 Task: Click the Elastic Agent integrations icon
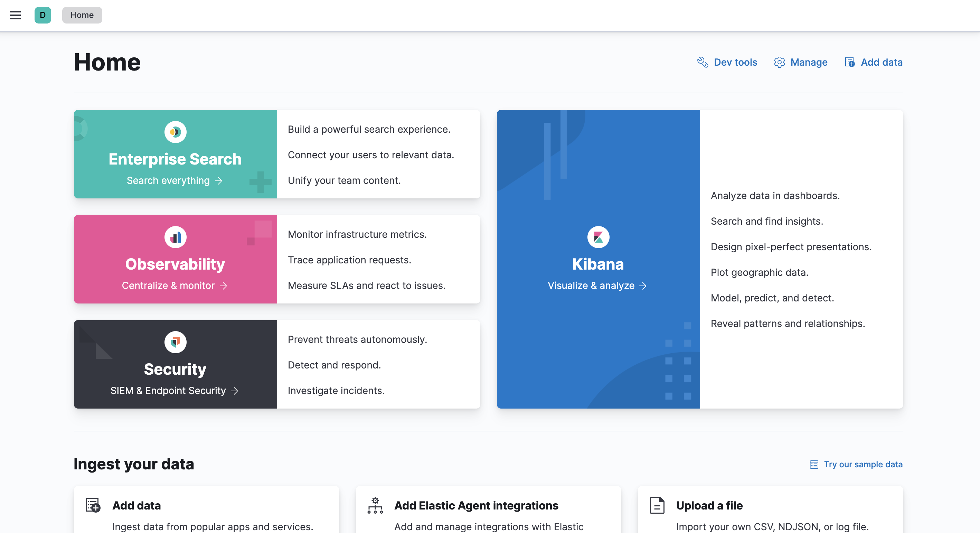click(375, 506)
